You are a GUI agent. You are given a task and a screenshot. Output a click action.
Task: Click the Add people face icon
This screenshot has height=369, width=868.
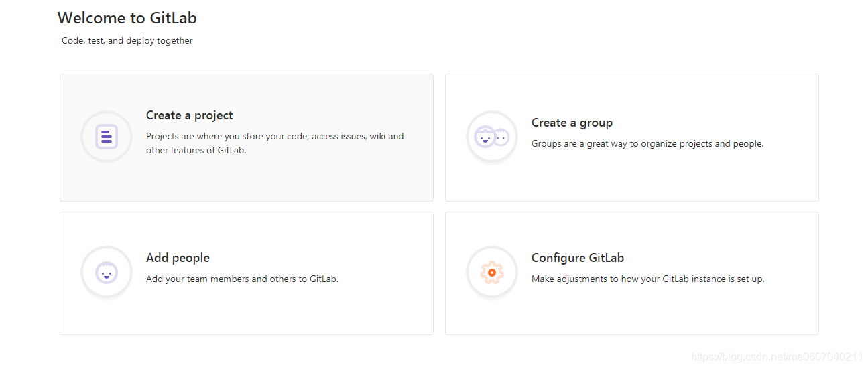(x=107, y=272)
